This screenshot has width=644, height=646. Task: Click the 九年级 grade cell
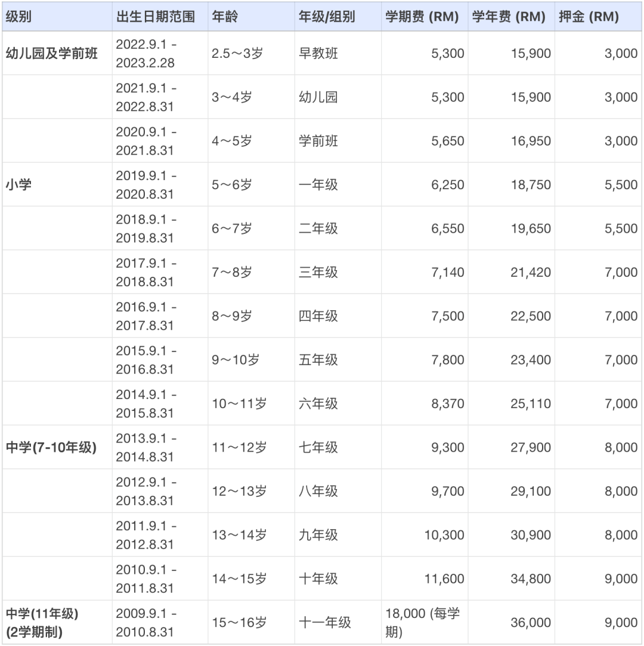338,535
